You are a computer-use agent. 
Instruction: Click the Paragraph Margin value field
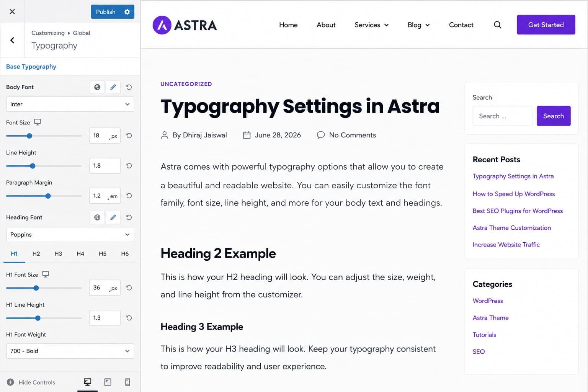click(105, 196)
